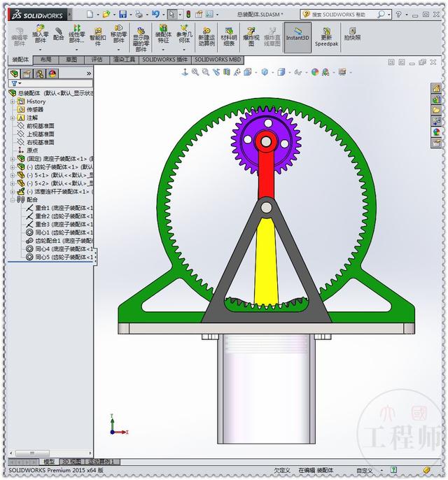Click 爆炸视图 exploded view tool
This screenshot has height=480, width=448.
[251, 36]
